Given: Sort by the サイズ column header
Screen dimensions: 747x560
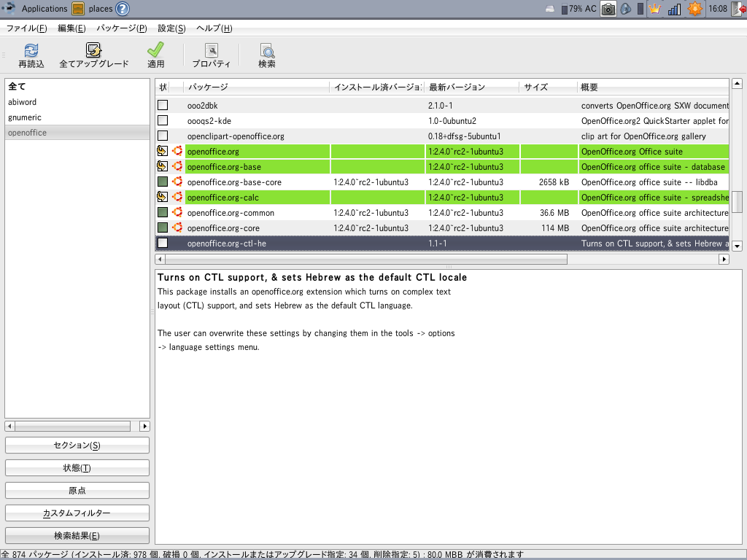Looking at the screenshot, I should [x=548, y=87].
